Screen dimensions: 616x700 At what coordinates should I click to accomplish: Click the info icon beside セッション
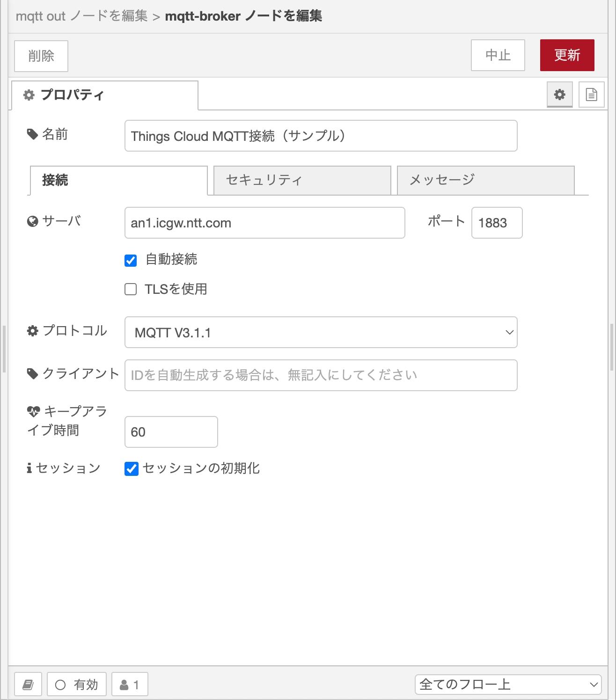[29, 468]
